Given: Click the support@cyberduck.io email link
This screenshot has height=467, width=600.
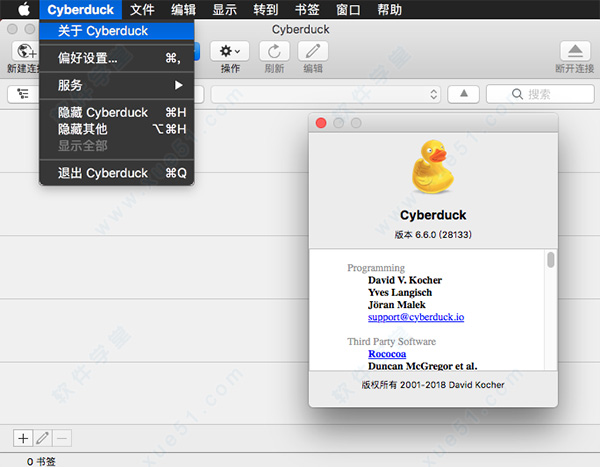Looking at the screenshot, I should click(x=416, y=317).
